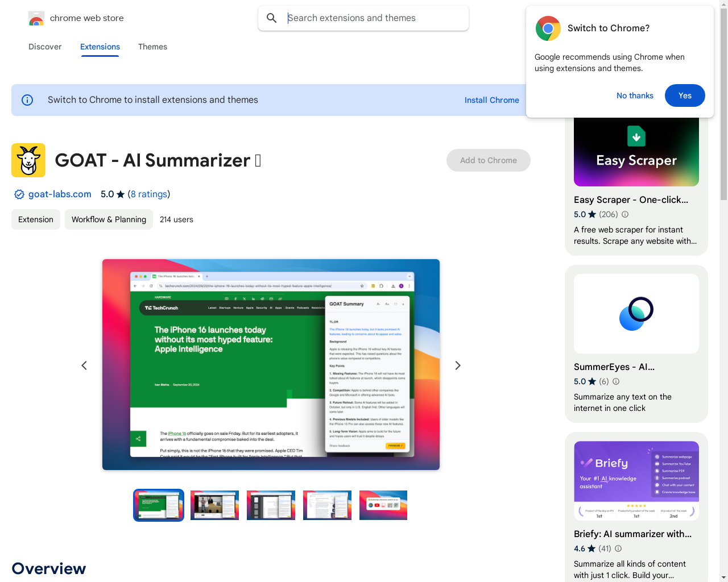This screenshot has width=728, height=582.
Task: Select the third screenshot thumbnail
Action: click(x=271, y=505)
